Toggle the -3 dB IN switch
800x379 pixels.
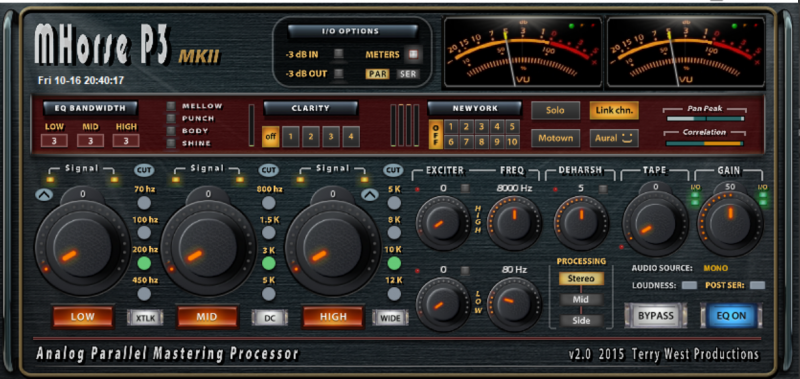point(339,54)
